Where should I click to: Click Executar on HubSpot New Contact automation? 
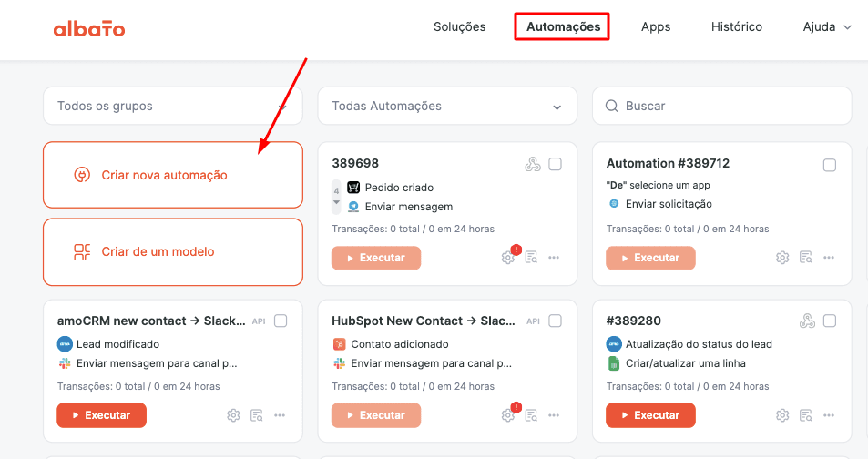376,415
